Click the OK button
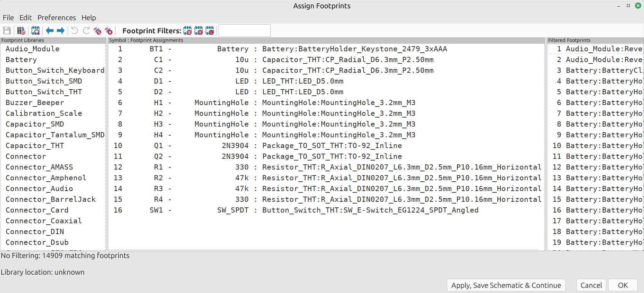The width and height of the screenshot is (644, 293). (623, 285)
